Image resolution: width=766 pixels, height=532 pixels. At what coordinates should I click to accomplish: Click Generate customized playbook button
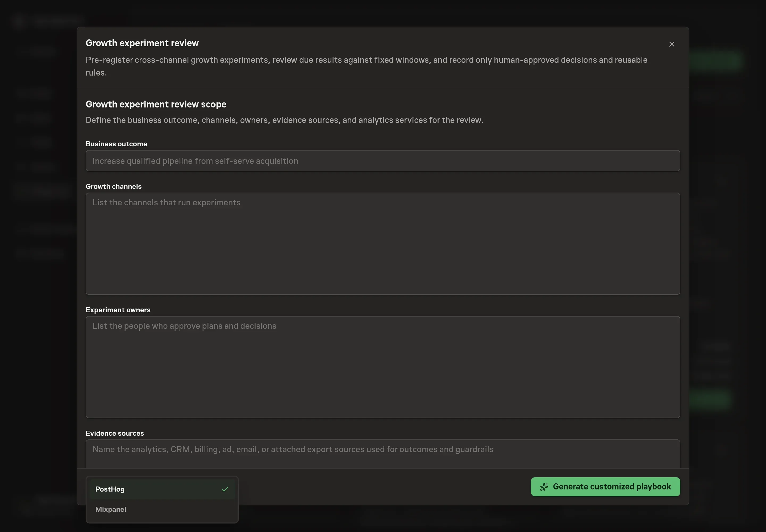[x=605, y=486]
